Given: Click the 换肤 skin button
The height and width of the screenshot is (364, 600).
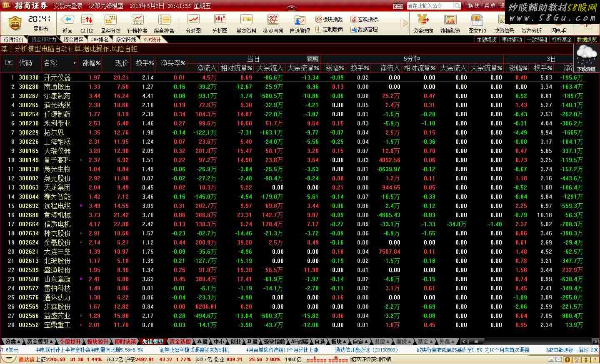Looking at the screenshot, I should [473, 6].
